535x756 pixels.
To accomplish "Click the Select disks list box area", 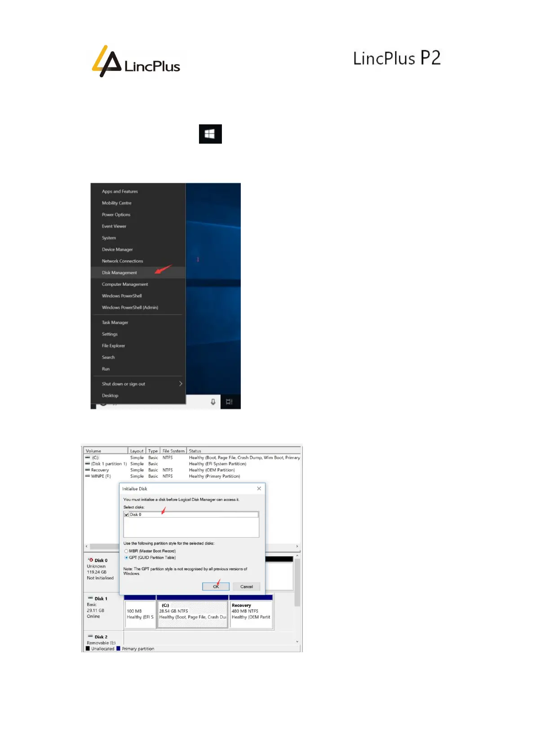I will tap(191, 524).
